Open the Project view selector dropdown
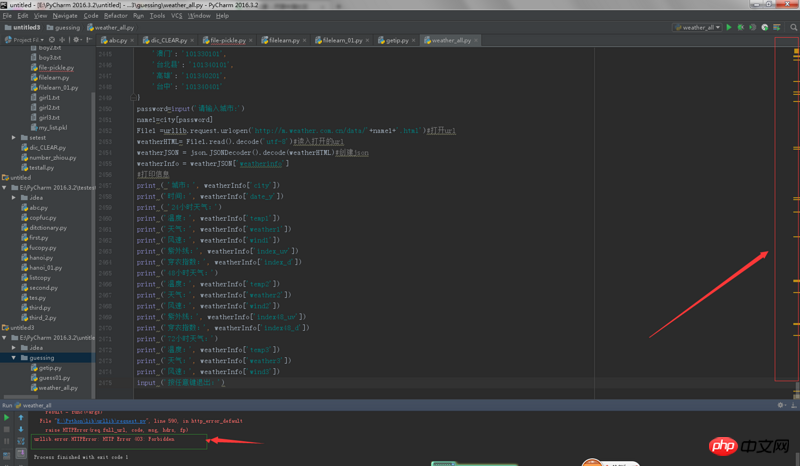This screenshot has width=800, height=466. 27,40
